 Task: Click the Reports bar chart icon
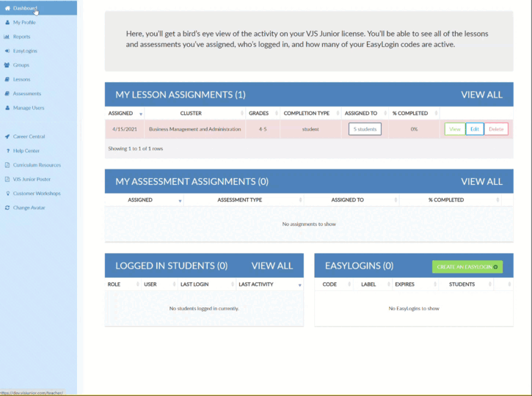click(7, 37)
